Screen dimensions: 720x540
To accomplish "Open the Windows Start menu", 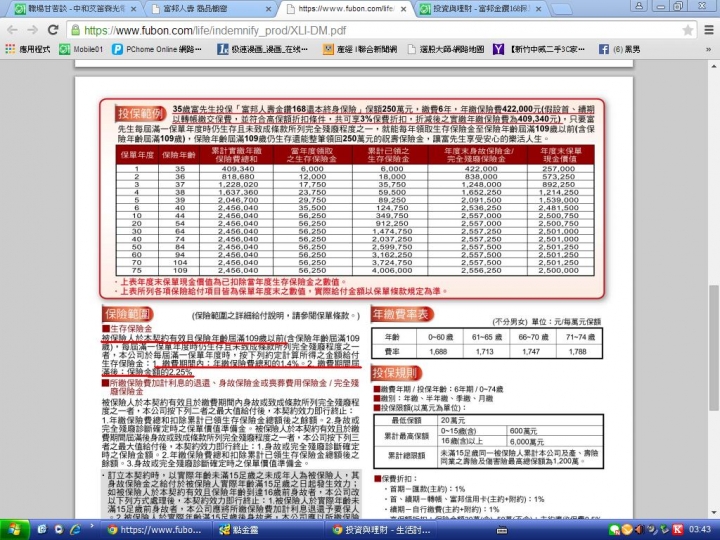I will point(15,530).
